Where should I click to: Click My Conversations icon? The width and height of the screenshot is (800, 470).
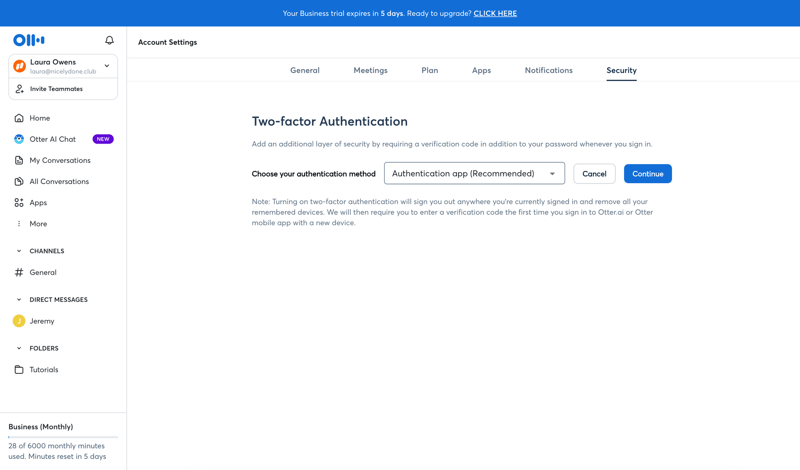point(19,160)
